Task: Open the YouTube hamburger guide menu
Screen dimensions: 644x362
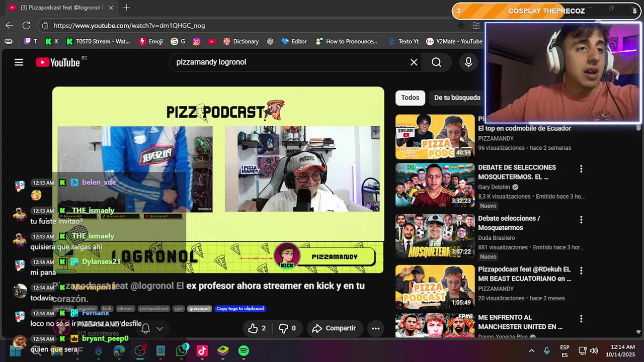Action: coord(19,62)
